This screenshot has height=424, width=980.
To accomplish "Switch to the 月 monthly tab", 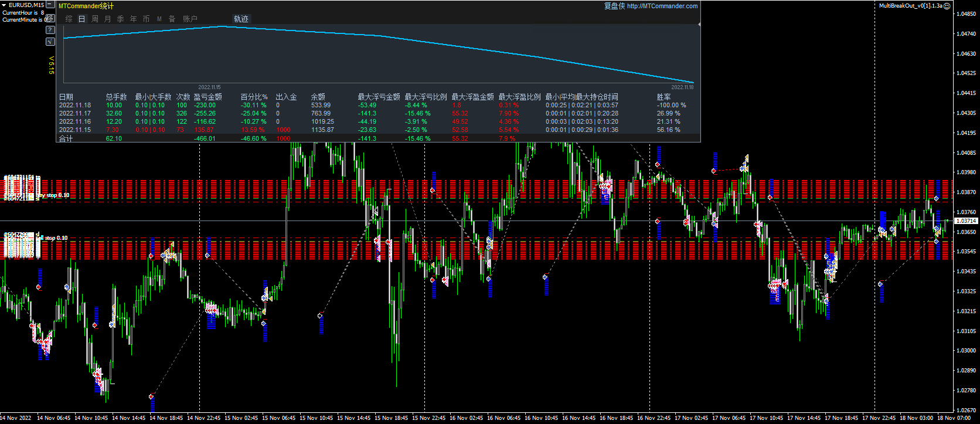I will click(108, 19).
